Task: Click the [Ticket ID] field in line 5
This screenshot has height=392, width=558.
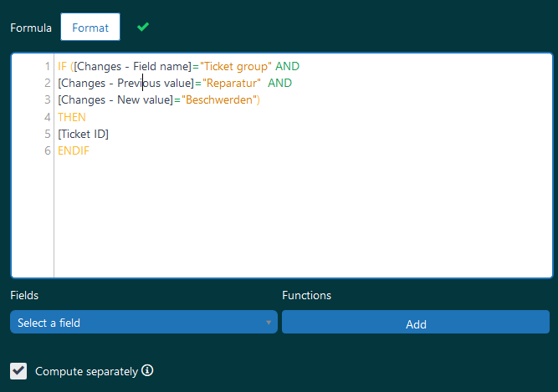Action: click(83, 134)
